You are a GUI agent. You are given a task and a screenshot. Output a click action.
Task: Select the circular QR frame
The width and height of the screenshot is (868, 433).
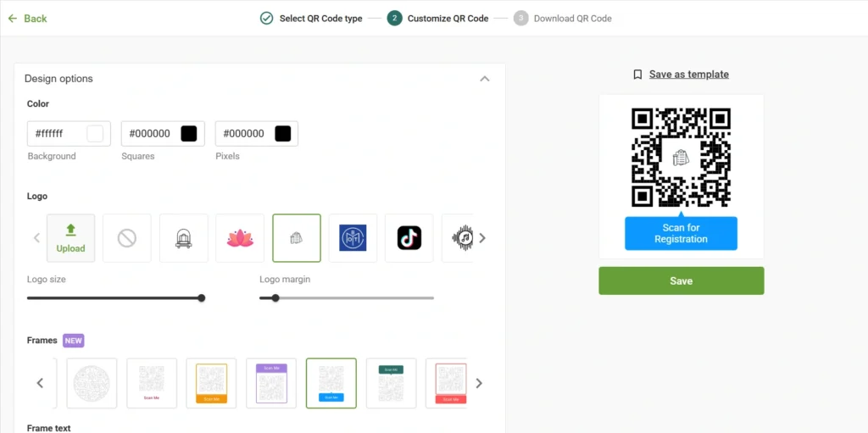pyautogui.click(x=92, y=383)
